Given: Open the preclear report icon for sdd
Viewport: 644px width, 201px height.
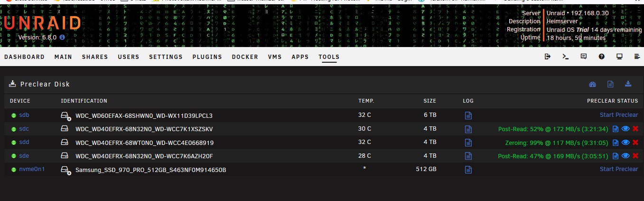Looking at the screenshot, I should tap(616, 142).
